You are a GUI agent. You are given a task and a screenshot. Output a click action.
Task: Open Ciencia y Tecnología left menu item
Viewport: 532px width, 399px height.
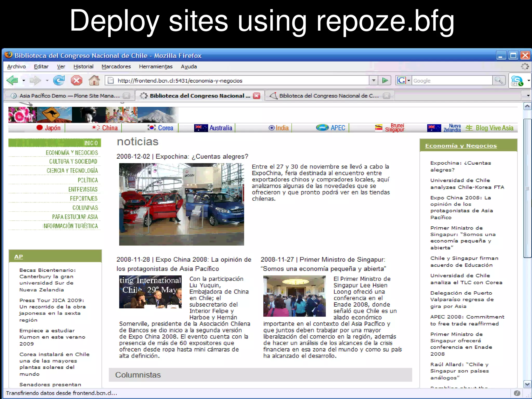[72, 171]
